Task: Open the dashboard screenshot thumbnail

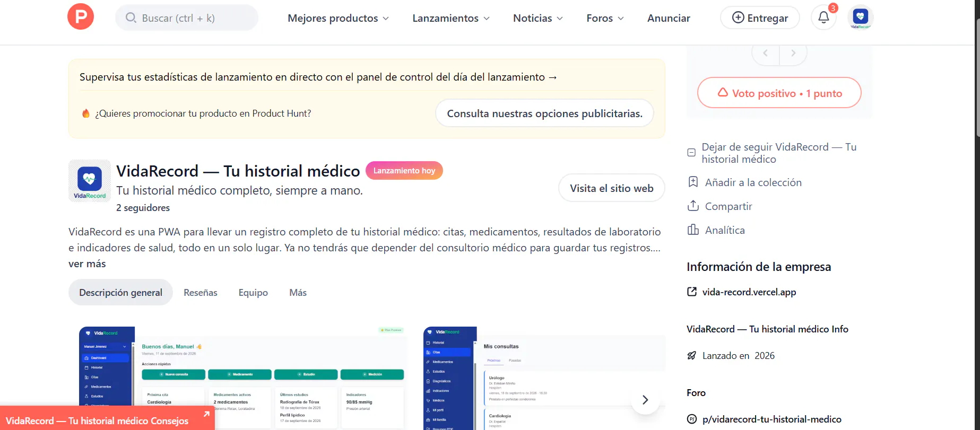Action: (244, 378)
